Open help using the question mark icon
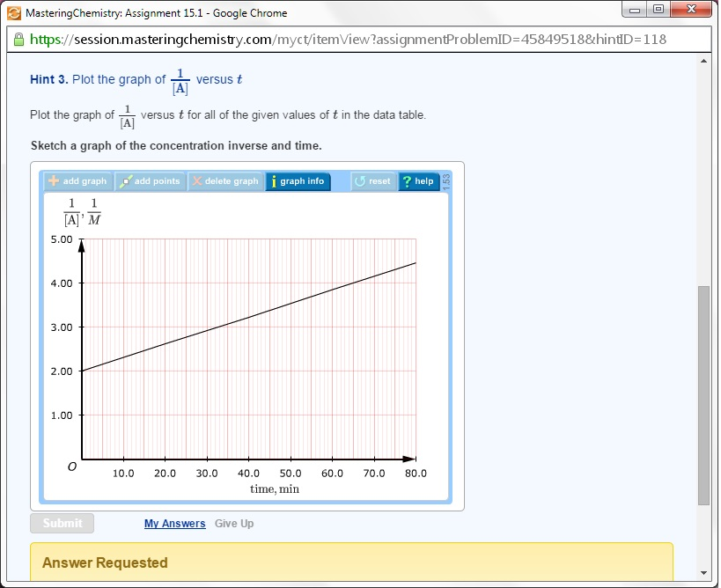 point(405,181)
